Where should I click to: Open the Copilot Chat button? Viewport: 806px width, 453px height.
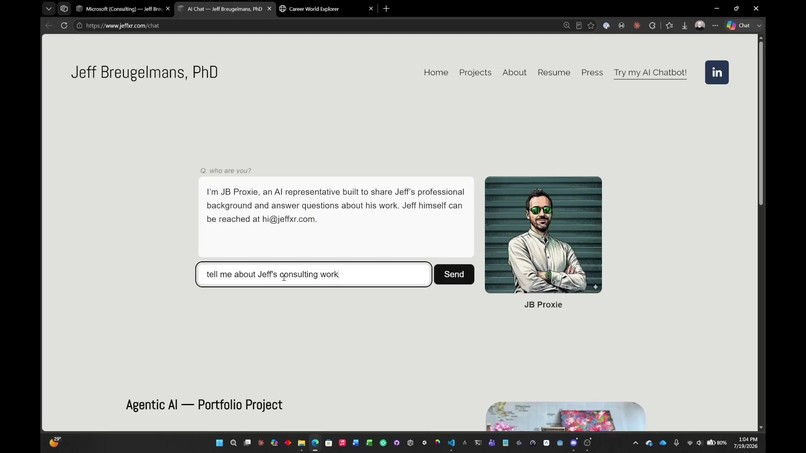(738, 25)
